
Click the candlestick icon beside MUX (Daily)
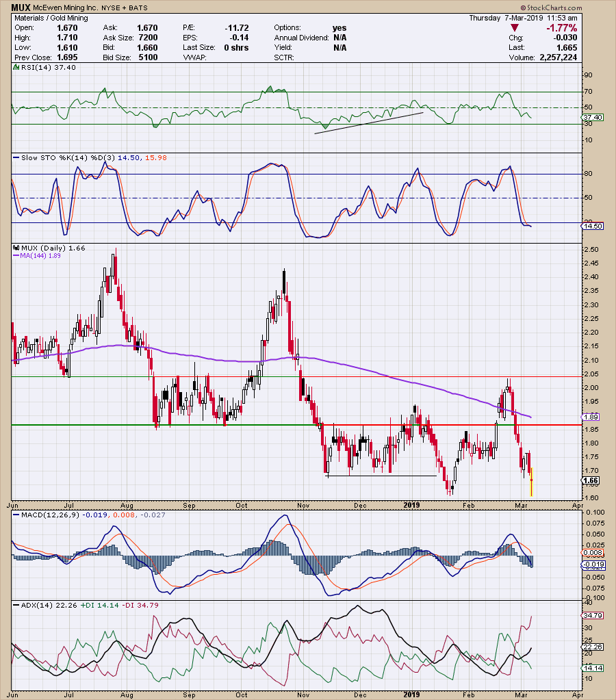(16, 248)
